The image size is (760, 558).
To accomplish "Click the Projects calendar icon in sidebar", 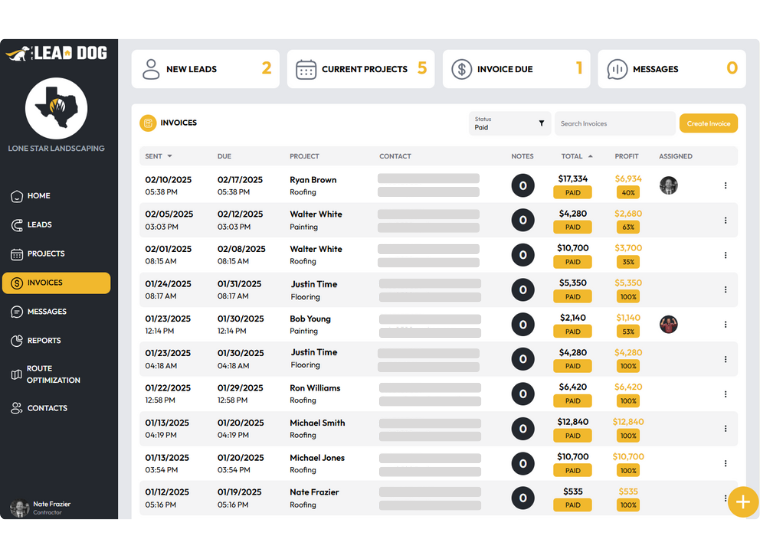I will pos(16,254).
